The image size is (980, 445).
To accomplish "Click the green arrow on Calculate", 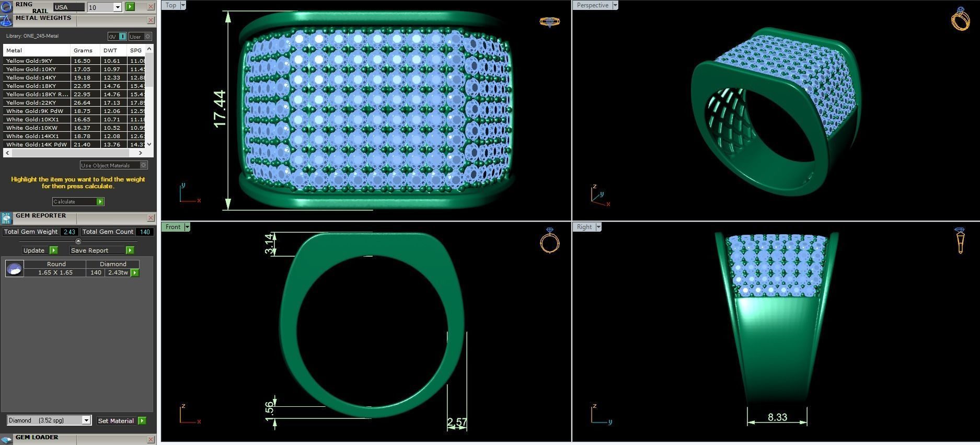I will click(100, 201).
